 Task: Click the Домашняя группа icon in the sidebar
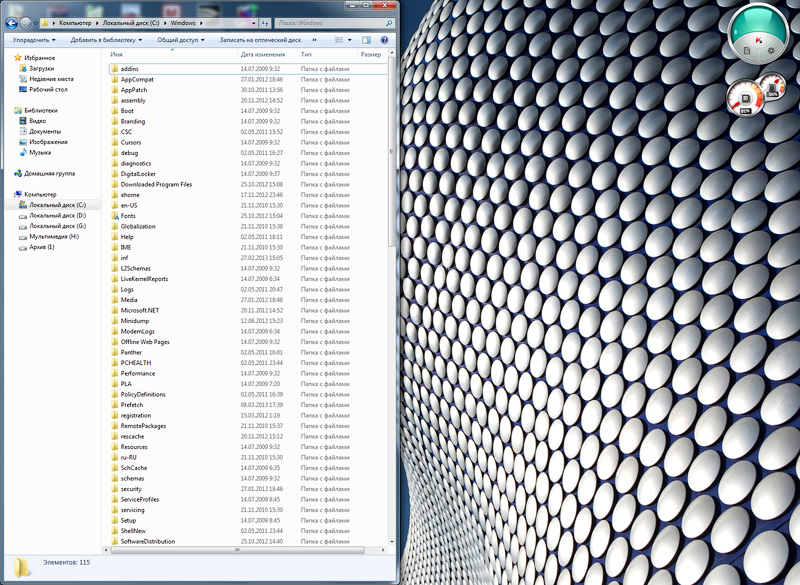[x=18, y=173]
